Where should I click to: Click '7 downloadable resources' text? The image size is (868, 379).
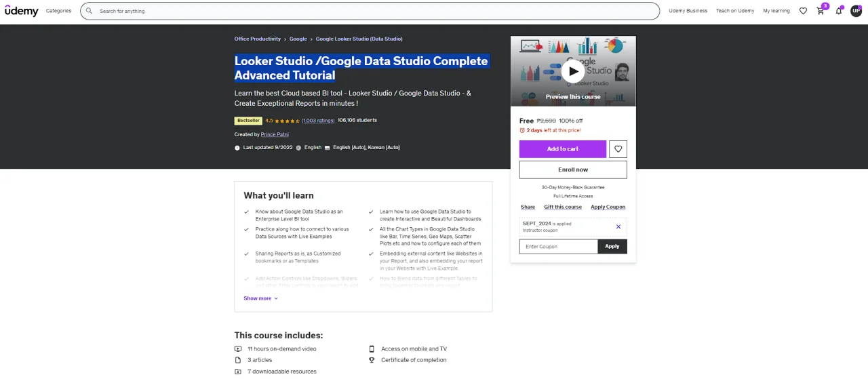[282, 372]
